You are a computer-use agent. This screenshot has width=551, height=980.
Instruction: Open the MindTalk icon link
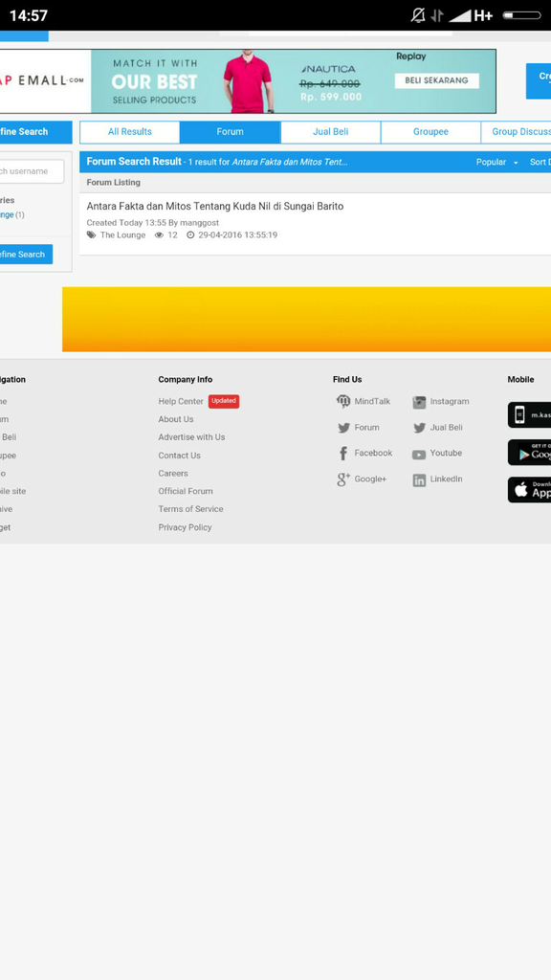(343, 401)
